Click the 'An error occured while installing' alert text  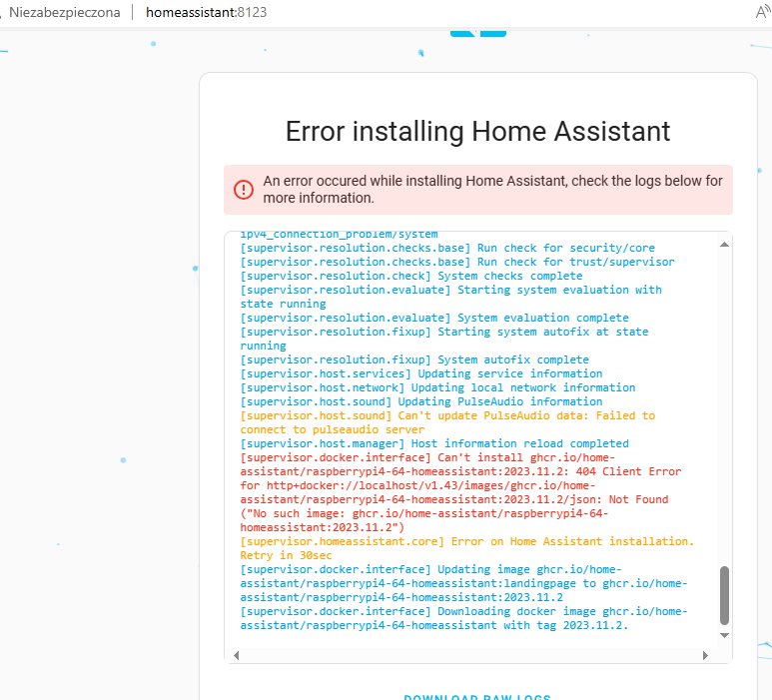click(492, 190)
